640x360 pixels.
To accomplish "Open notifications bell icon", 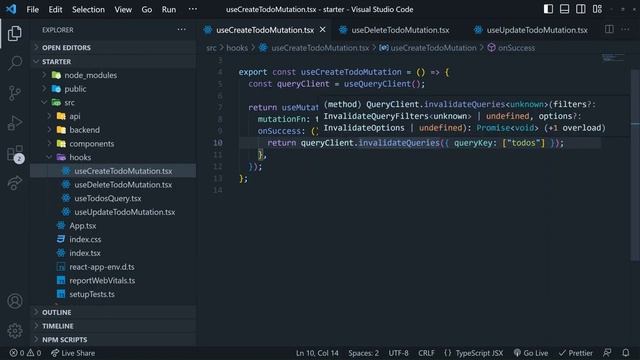I will [626, 353].
